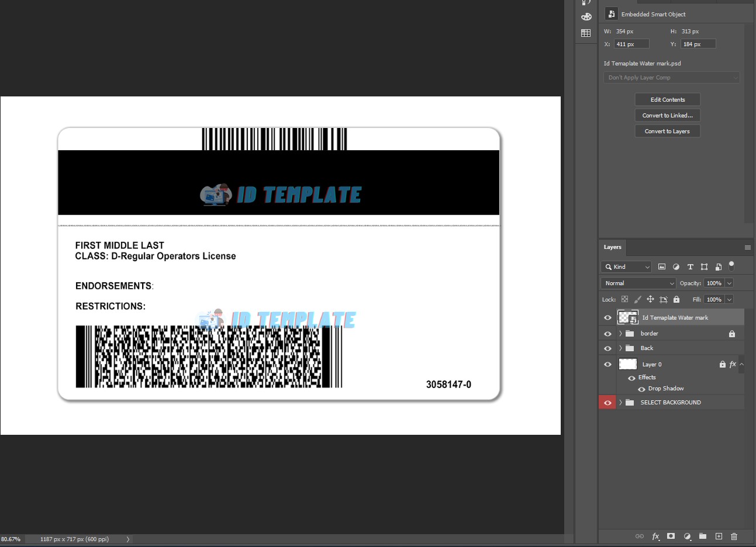Hide the SELECT BACKGROUND group
Image resolution: width=756 pixels, height=547 pixels.
(607, 403)
